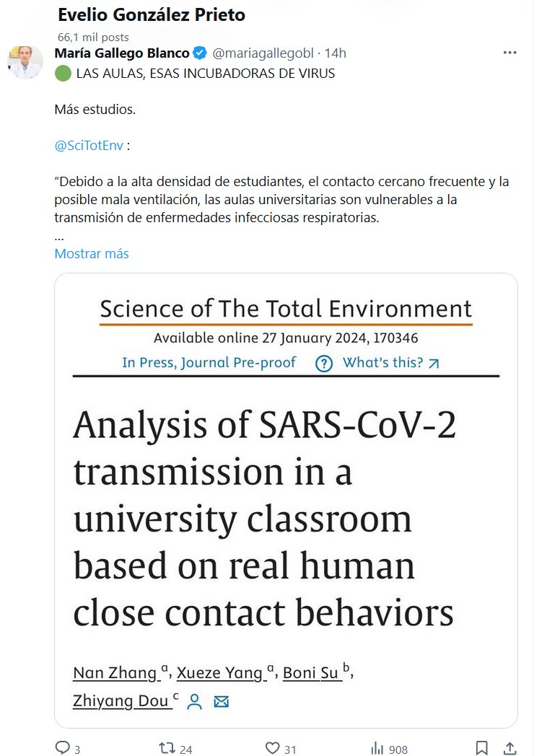Repost this post with retweet icon
Image resolution: width=534 pixels, height=756 pixels.
click(167, 748)
